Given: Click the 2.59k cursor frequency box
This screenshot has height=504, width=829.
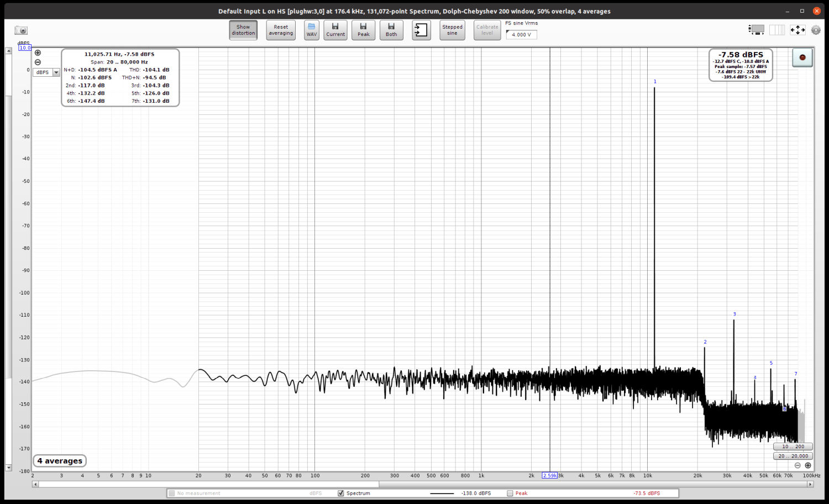Looking at the screenshot, I should [550, 475].
